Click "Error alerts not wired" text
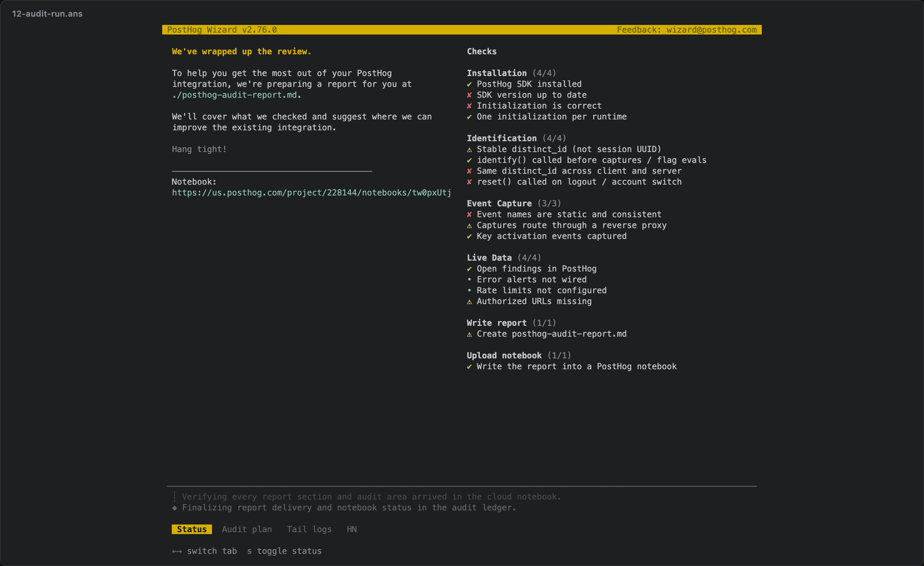This screenshot has height=566, width=924. [531, 280]
